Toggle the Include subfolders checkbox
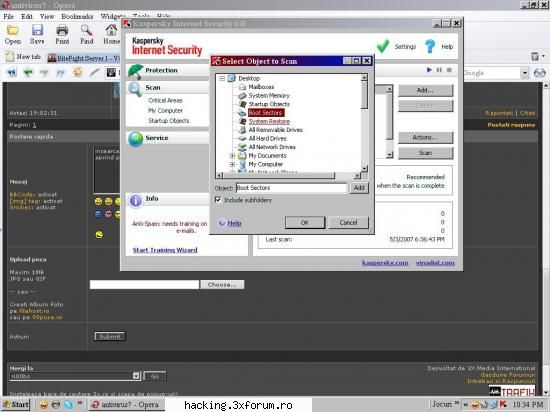 (x=218, y=200)
